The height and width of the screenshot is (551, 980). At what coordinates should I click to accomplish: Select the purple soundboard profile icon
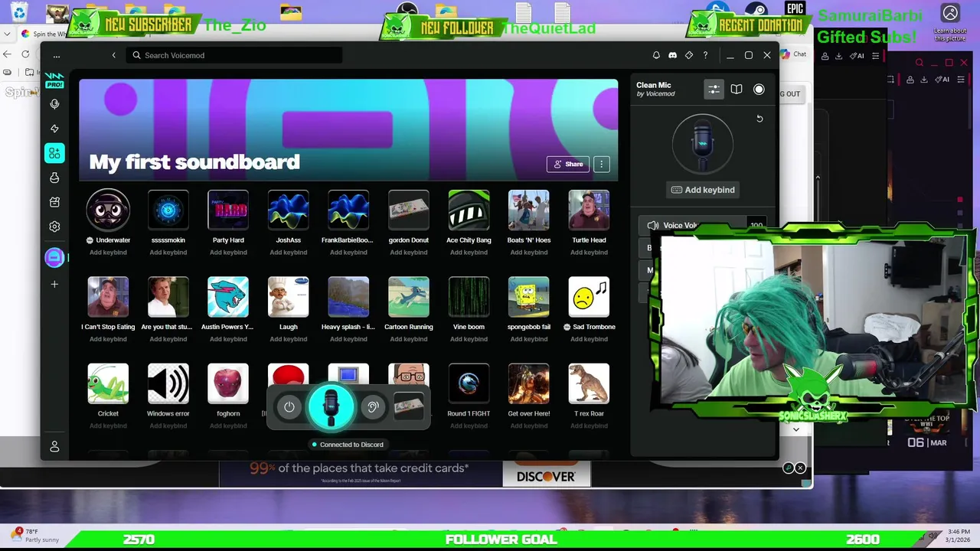(x=54, y=258)
